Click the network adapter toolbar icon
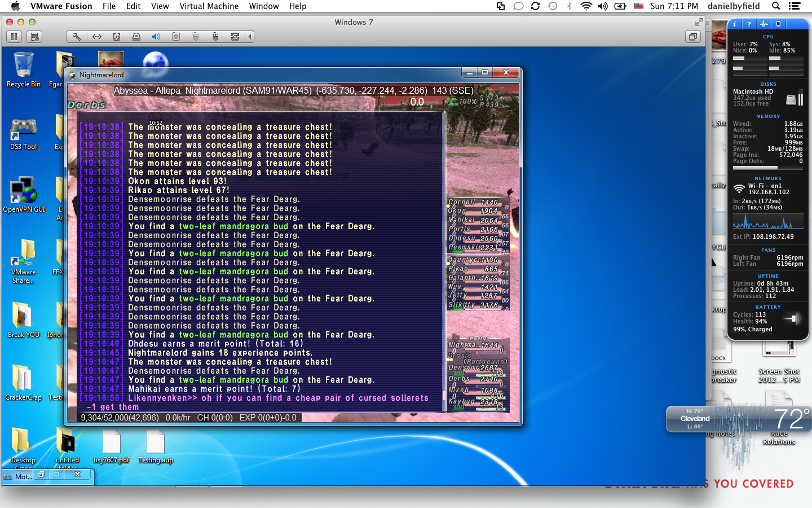 [x=97, y=37]
